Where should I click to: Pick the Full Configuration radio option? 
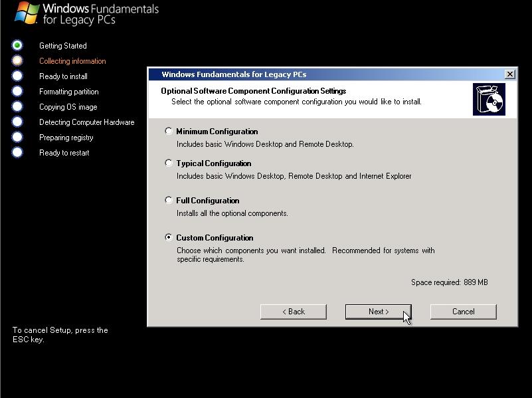point(169,200)
